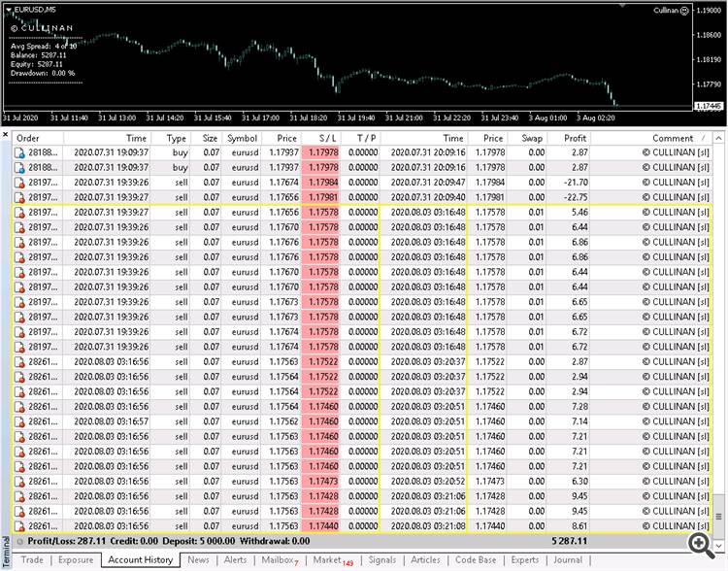Viewport: 728px width, 571px height.
Task: Click the order icon in the 6.30 profit row
Action: click(19, 482)
